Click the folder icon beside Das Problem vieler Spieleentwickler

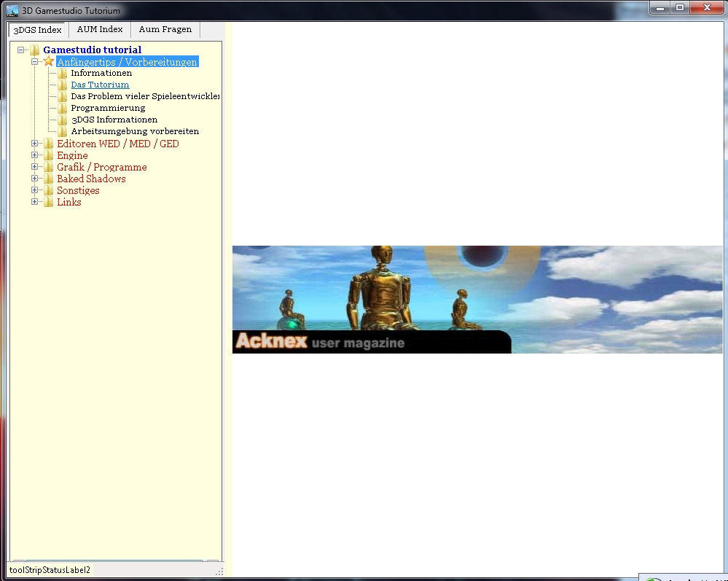(x=62, y=96)
